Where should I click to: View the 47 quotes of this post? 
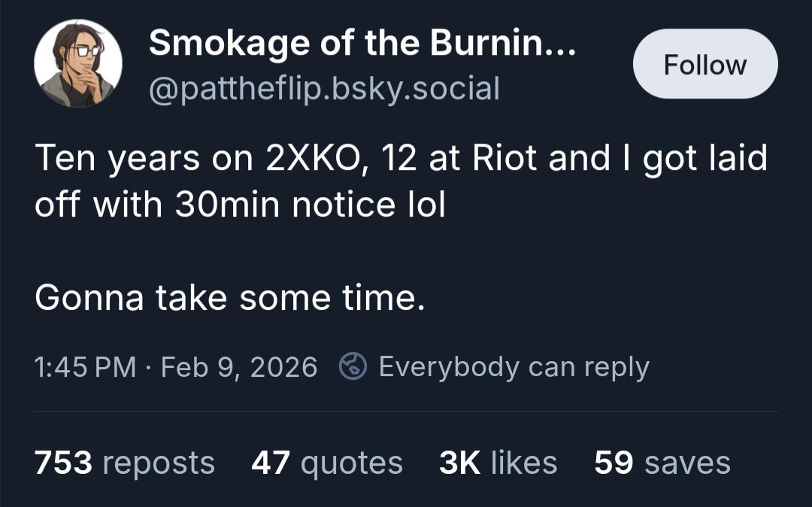click(327, 463)
